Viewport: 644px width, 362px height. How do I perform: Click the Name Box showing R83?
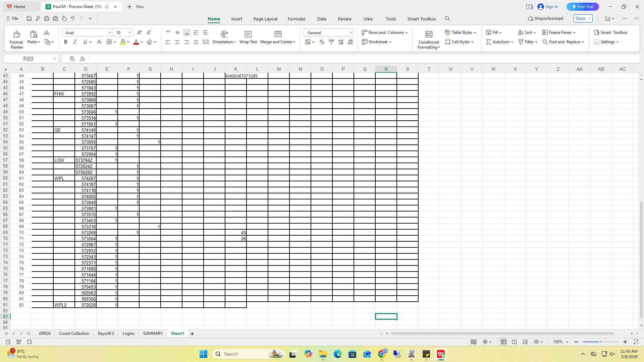click(x=31, y=59)
